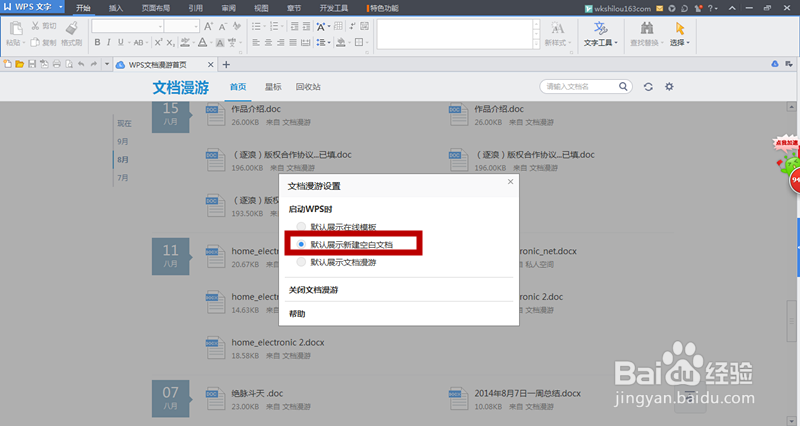Jump to 9月 in the timeline sidebar
The width and height of the screenshot is (800, 426).
coord(122,141)
